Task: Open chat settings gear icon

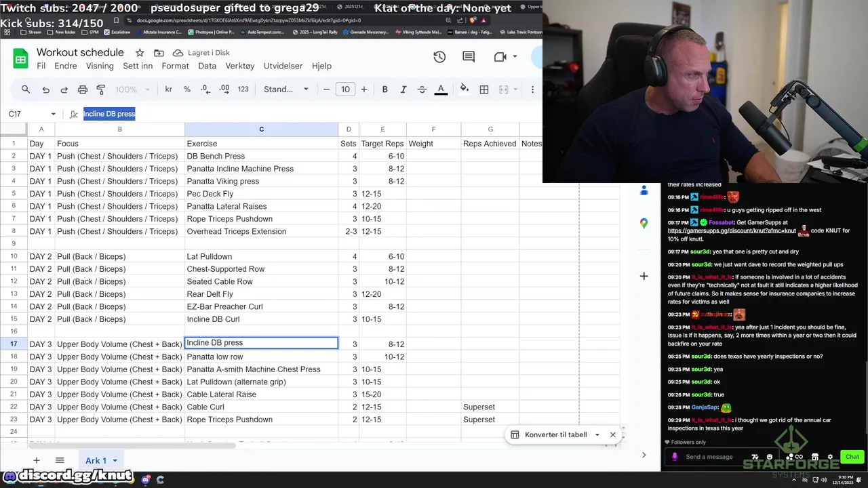Action: click(830, 457)
